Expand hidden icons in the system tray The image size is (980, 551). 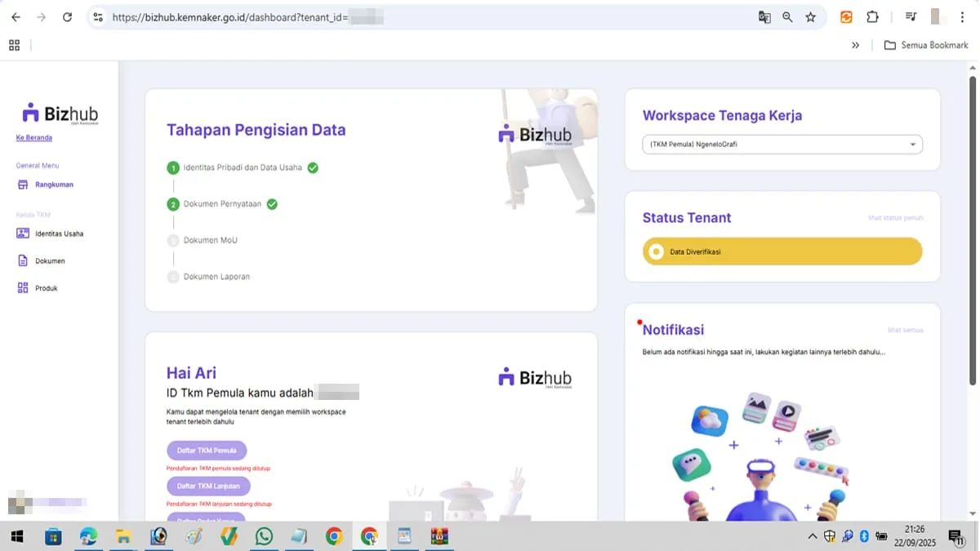click(813, 536)
